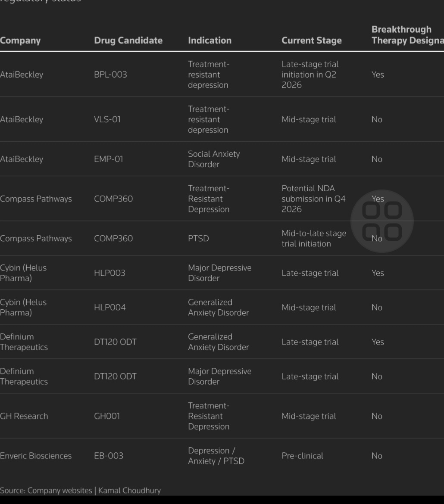444x504 pixels.
Task: Select the GH Research company cell
Action: click(24, 416)
